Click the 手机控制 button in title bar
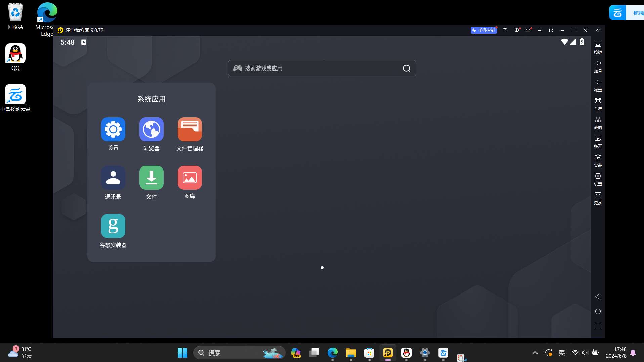 483,30
